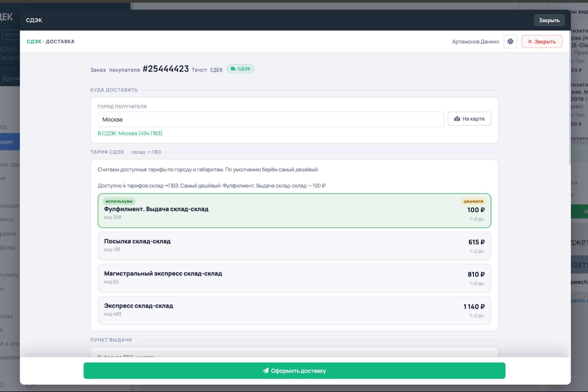The height and width of the screenshot is (392, 588).
Task: Select the Экспресс склад-склад tariff, код 483
Action: [x=294, y=310]
